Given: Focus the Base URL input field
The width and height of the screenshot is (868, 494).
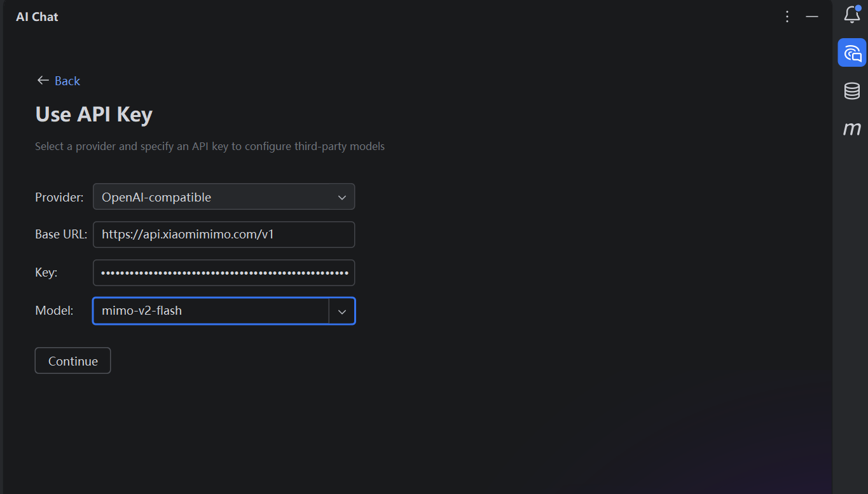Looking at the screenshot, I should coord(224,235).
